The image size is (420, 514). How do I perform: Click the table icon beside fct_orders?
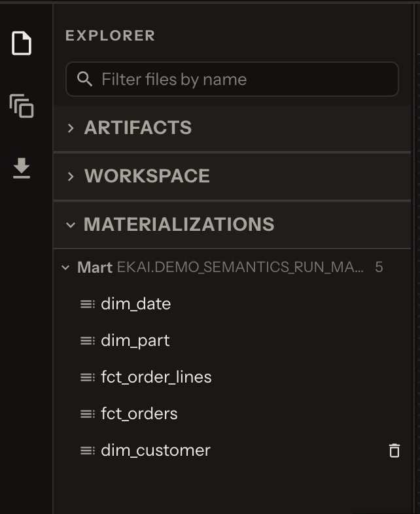(x=88, y=414)
